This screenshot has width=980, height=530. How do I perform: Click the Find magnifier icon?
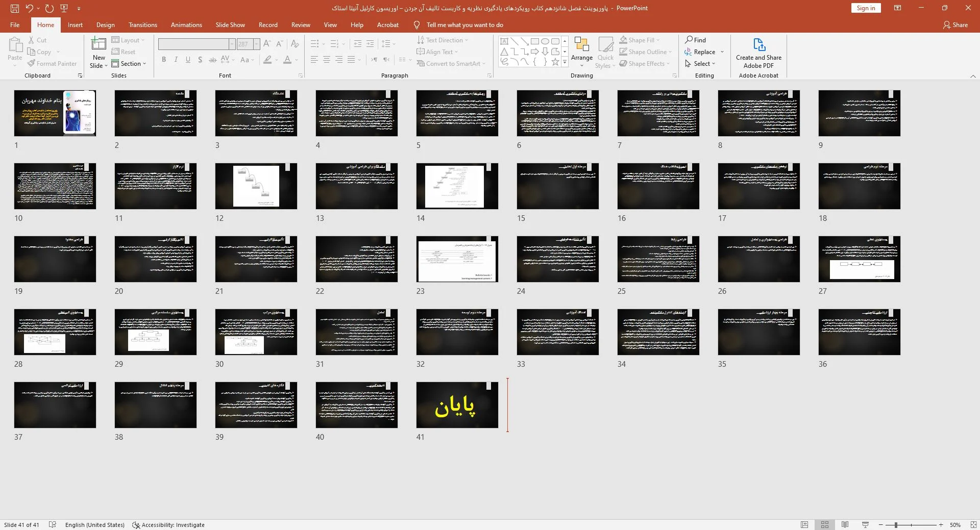click(x=689, y=40)
